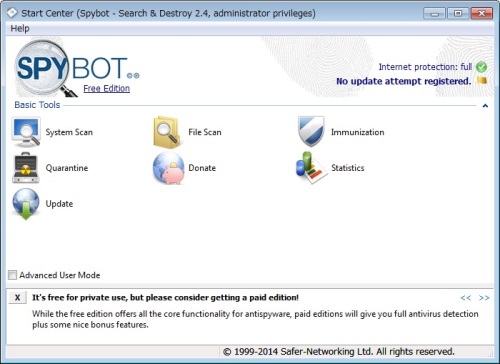Maximize the Start Center window
500x364 pixels.
(x=458, y=14)
